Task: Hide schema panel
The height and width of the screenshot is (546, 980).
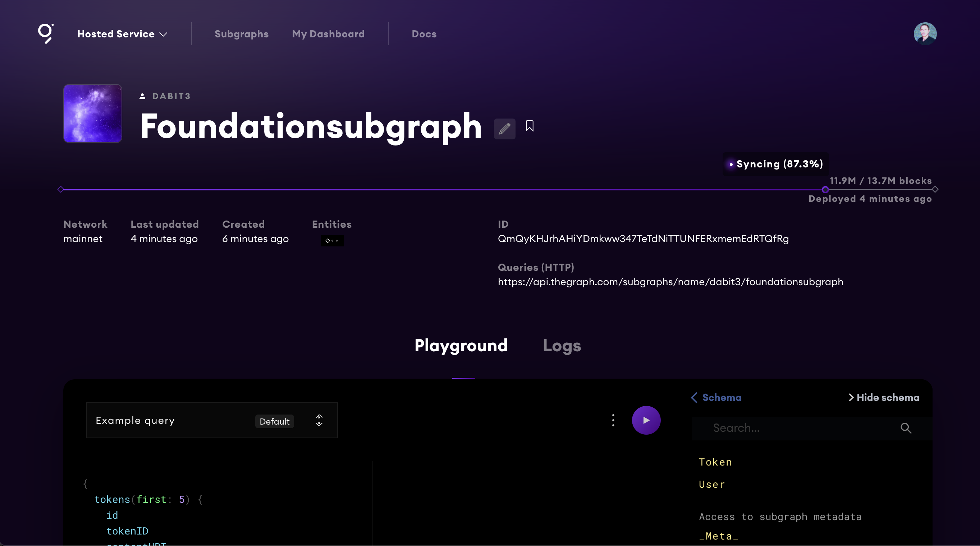Action: pos(884,397)
